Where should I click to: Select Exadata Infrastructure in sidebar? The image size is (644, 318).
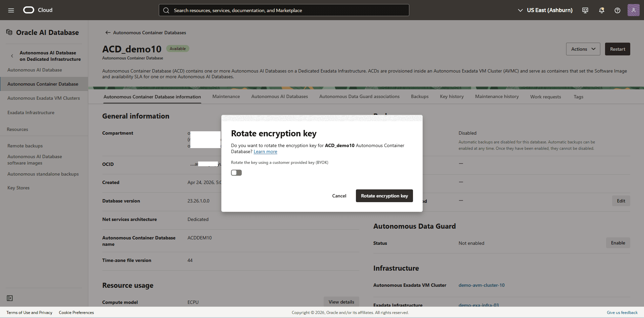(x=31, y=112)
